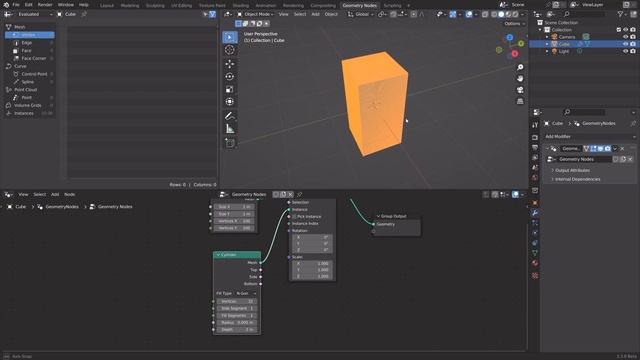Click the Cylinder Radius value field

click(x=237, y=322)
